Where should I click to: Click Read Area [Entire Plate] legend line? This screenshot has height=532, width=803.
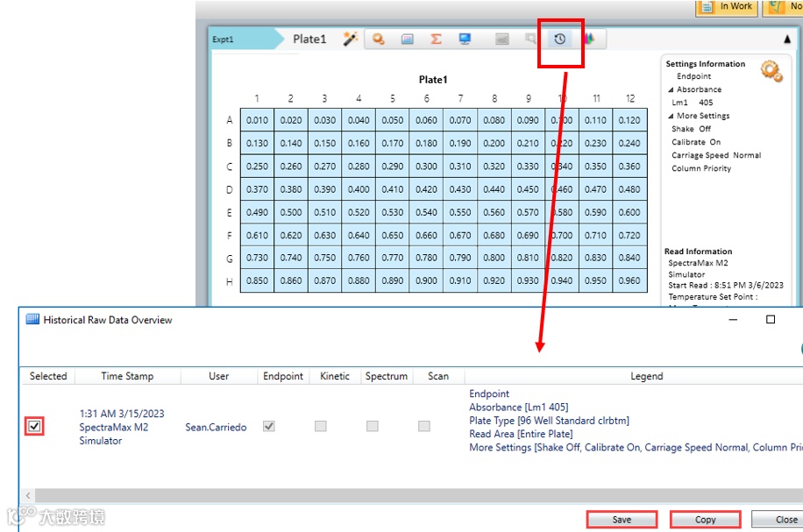coord(521,434)
